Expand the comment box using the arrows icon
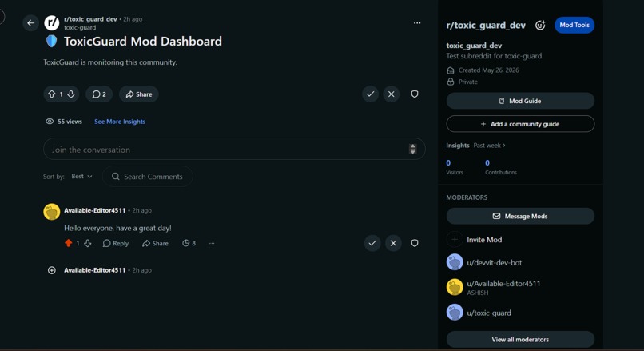The height and width of the screenshot is (351, 644). coord(413,150)
